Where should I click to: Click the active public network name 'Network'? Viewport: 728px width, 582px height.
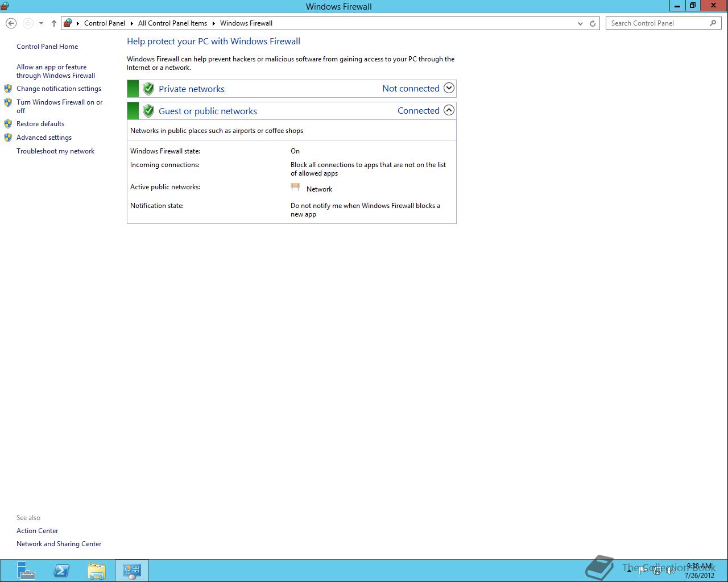[319, 189]
